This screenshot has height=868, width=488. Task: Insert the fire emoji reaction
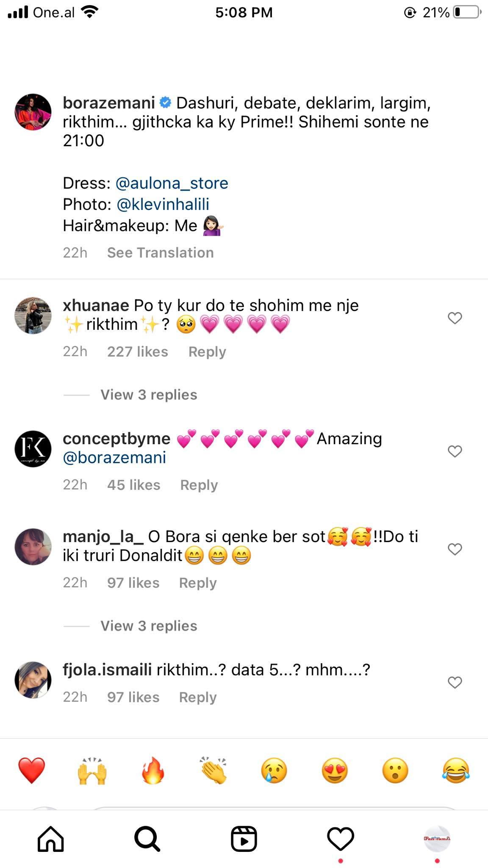[x=153, y=770]
